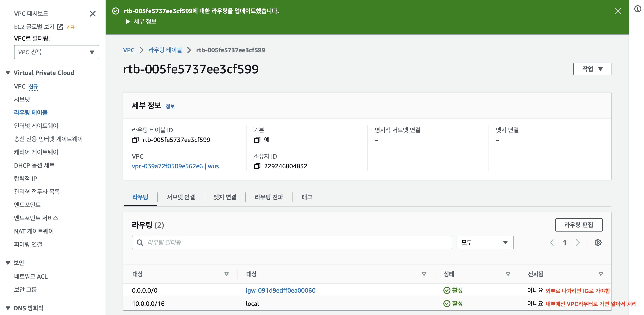Sort routes by first 대상 column arrow

coord(226,274)
